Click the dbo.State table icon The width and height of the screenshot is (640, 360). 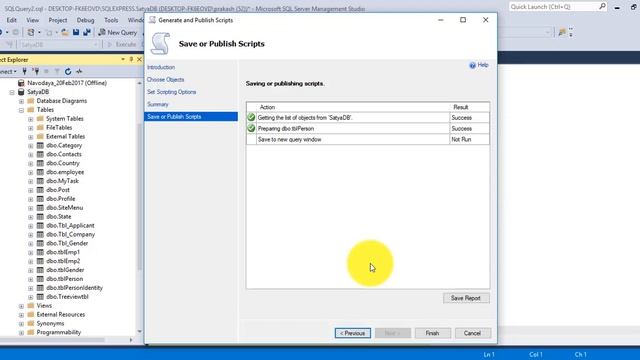point(40,217)
